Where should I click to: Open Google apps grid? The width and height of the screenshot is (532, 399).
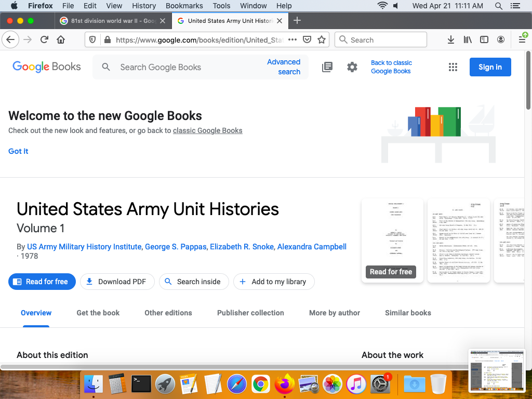click(x=453, y=67)
